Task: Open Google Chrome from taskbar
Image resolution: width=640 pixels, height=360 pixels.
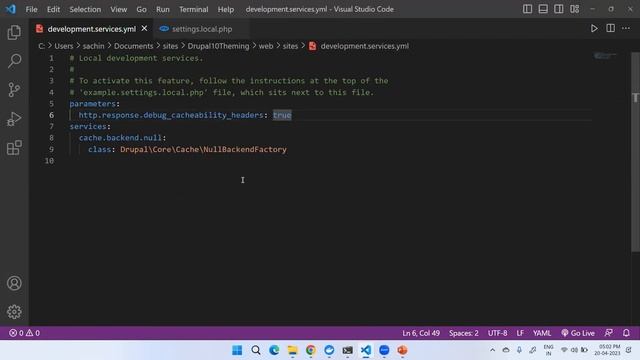Action: click(311, 350)
